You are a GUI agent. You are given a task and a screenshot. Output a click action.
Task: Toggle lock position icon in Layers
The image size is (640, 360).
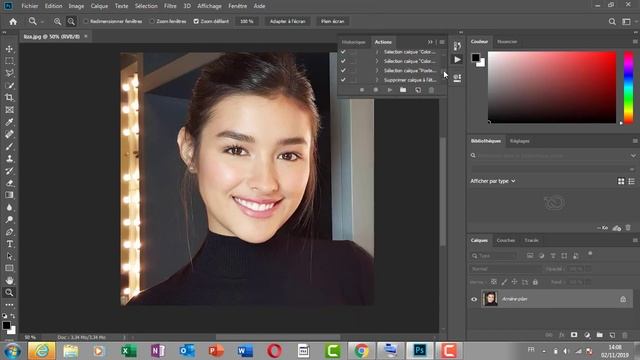click(514, 282)
